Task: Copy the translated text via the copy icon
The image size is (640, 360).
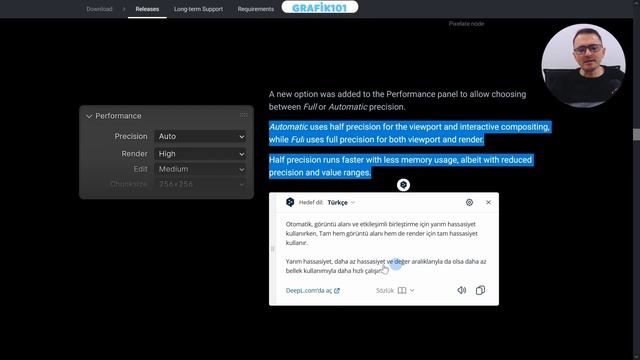Action: tap(480, 290)
